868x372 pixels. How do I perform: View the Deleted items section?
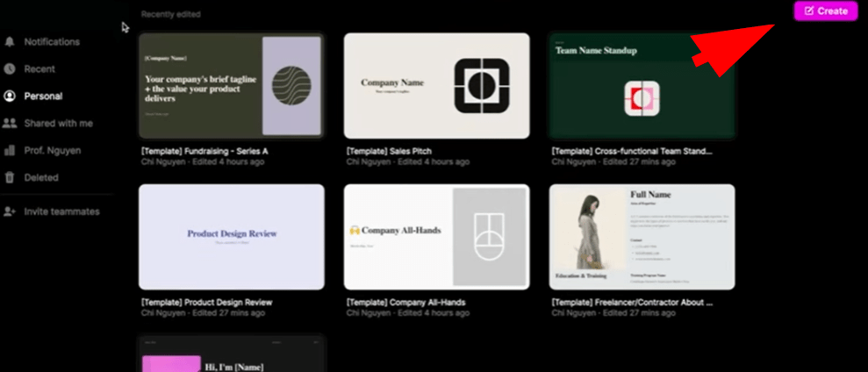(41, 178)
